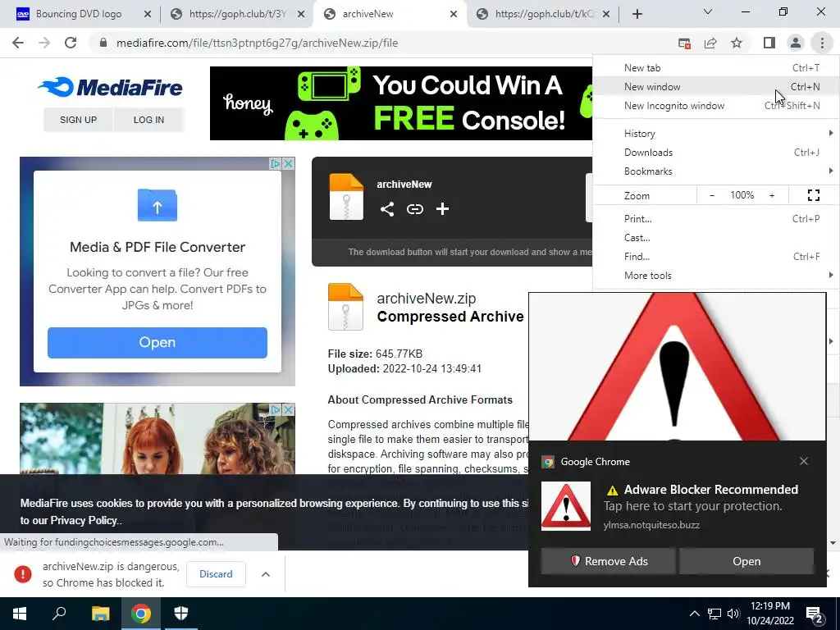Open the Chrome side panel icon
840x630 pixels.
(769, 43)
